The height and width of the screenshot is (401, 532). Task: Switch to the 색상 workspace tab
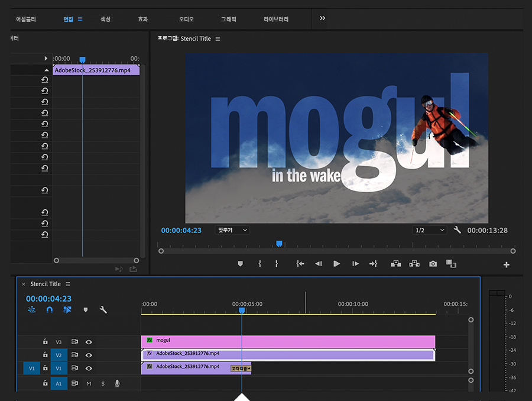click(105, 19)
